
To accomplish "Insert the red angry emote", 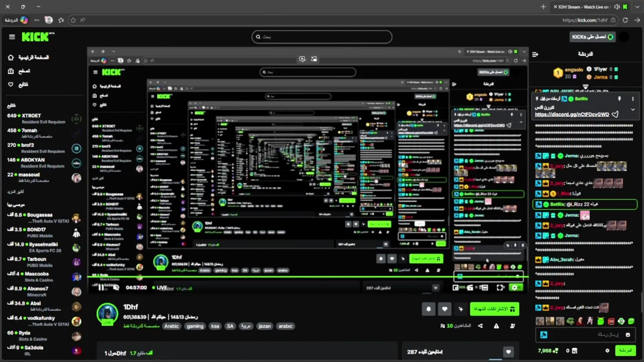I will [x=611, y=321].
